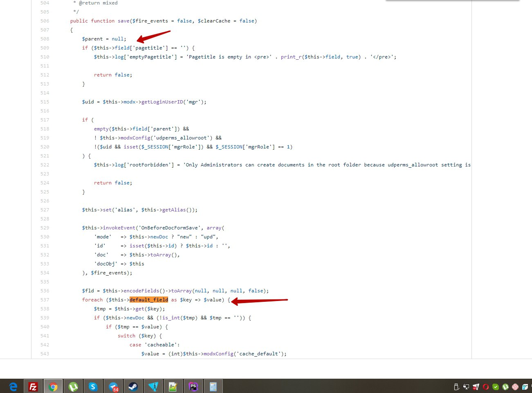This screenshot has height=393, width=532.
Task: Click line number 515
Action: click(45, 102)
